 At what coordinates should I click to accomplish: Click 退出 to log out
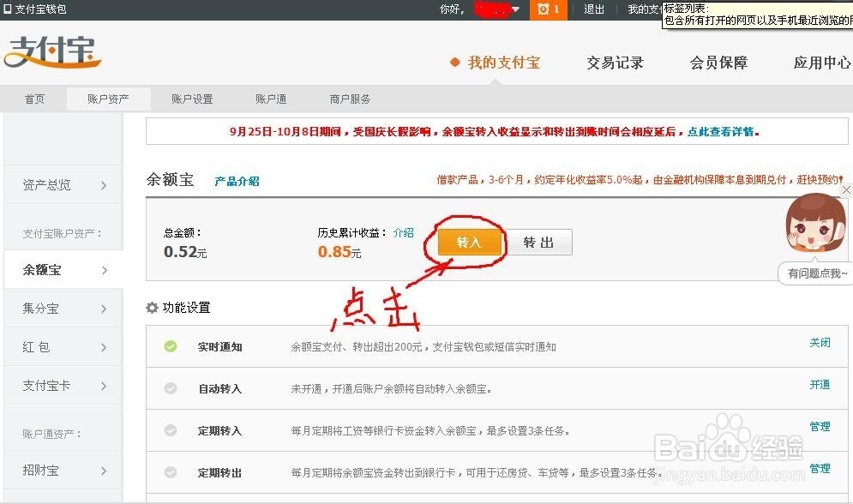coord(594,9)
